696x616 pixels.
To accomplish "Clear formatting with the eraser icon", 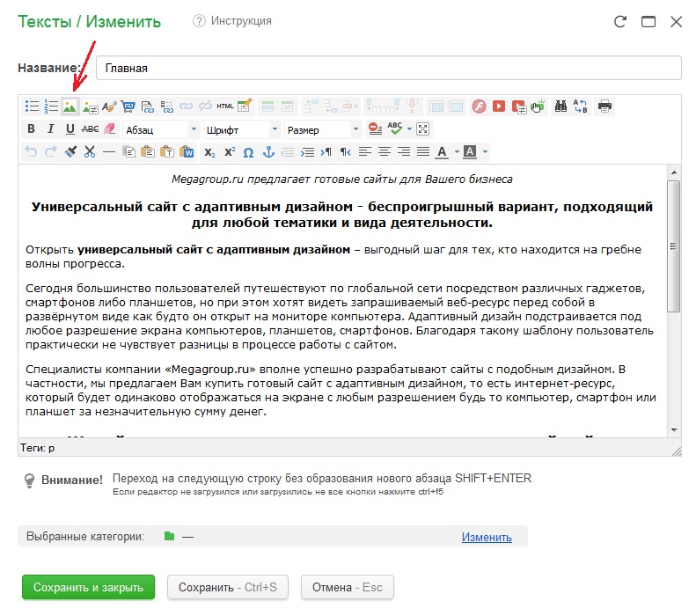I will pos(109,129).
